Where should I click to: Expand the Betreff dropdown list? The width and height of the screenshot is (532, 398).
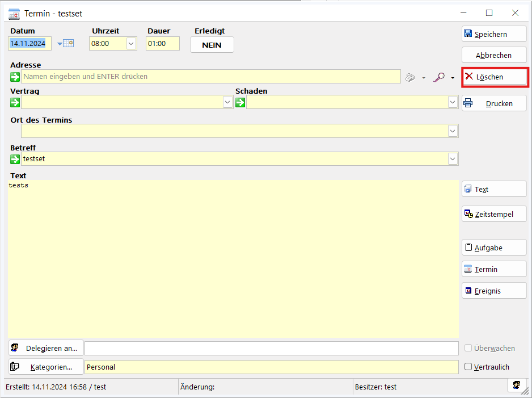(x=453, y=159)
